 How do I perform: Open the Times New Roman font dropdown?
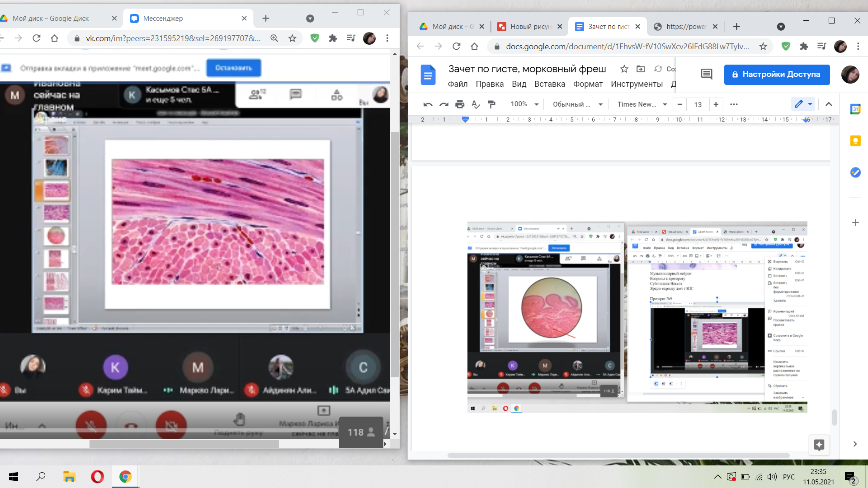pos(642,104)
